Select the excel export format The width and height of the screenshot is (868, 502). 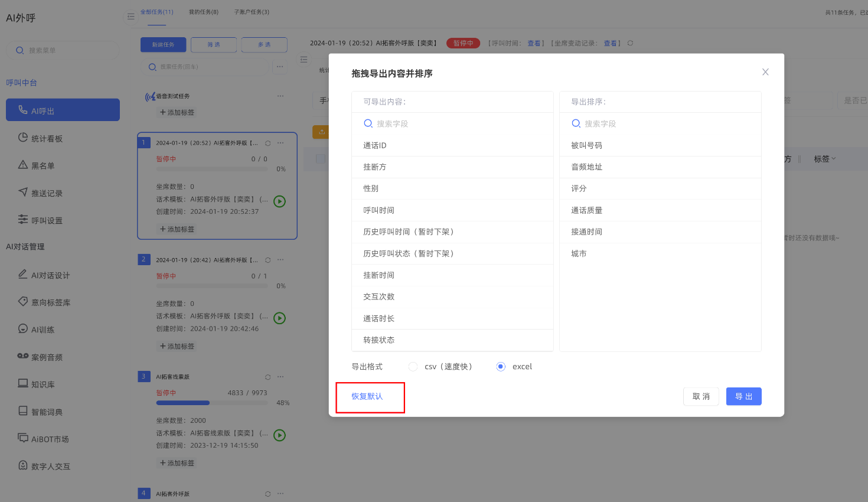click(501, 367)
